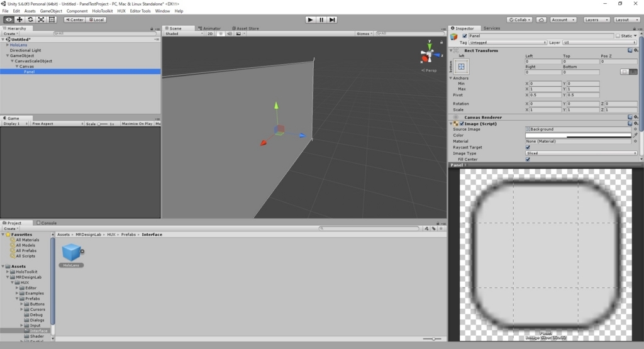Viewport: 644px width, 349px height.
Task: Click Project search by label icon
Action: [x=434, y=228]
